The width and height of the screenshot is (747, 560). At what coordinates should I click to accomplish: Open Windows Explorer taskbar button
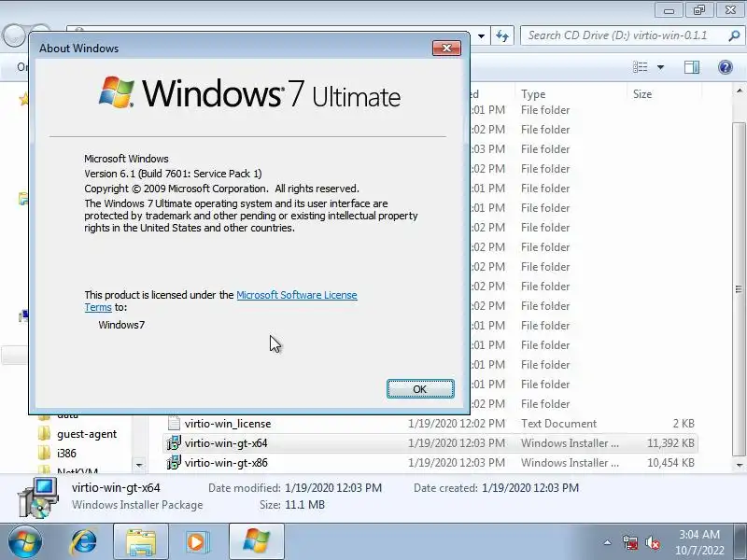point(141,541)
